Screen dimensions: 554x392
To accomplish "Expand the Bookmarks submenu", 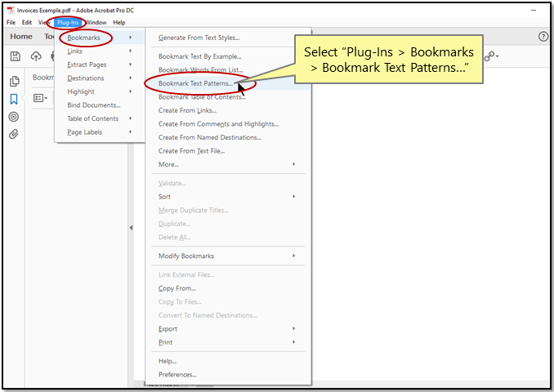I will coord(100,38).
